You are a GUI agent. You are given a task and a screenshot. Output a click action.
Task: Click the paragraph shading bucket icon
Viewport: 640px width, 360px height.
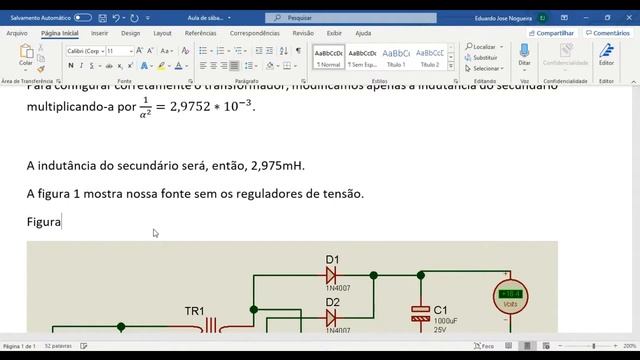tap(270, 66)
